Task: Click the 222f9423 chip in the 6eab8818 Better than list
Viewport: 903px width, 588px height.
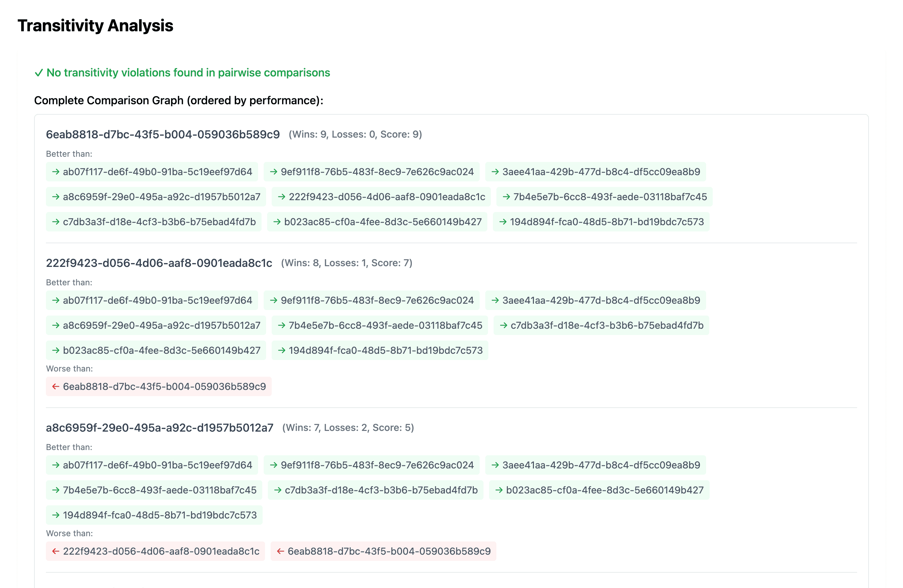Action: coord(381,197)
